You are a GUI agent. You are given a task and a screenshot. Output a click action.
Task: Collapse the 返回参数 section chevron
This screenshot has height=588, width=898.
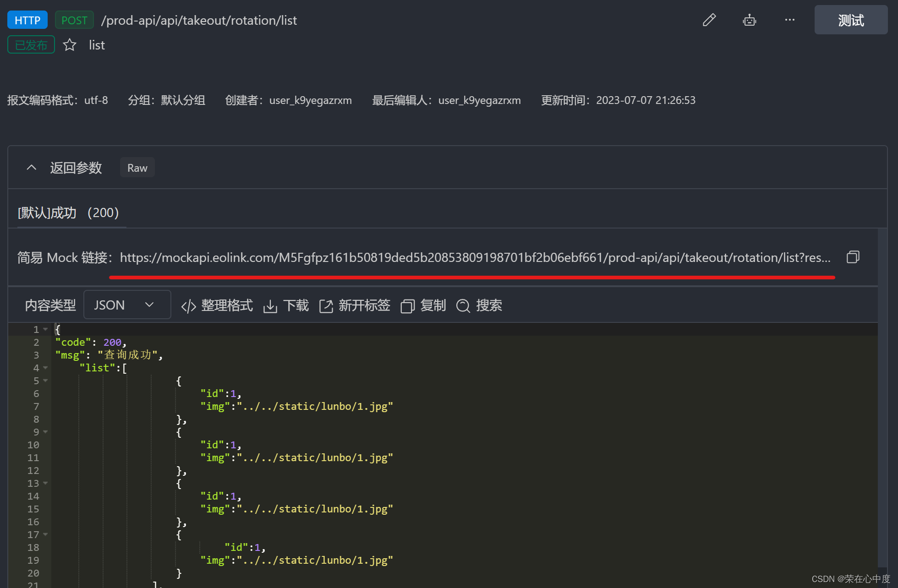coord(31,168)
